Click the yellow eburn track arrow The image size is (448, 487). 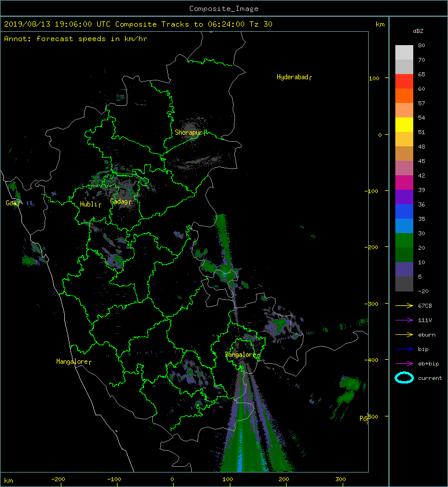point(404,334)
